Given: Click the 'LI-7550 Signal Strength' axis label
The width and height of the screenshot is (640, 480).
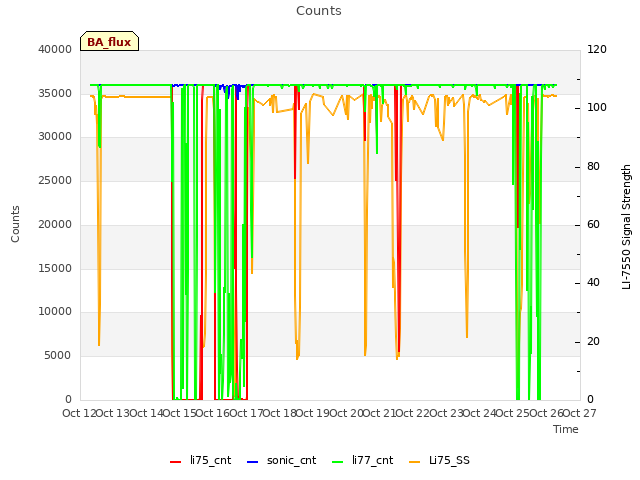Looking at the screenshot, I should coord(626,227).
